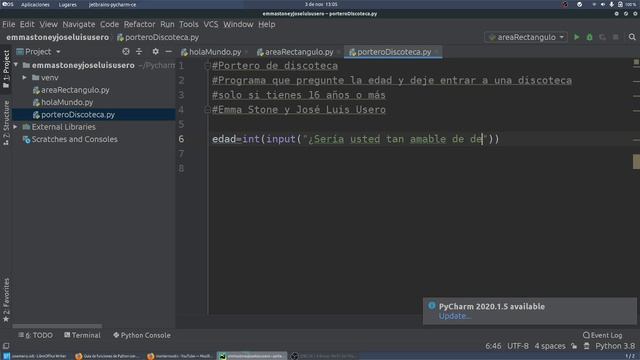
Task: Select porteroDiscoteca.py in project tree
Action: pyautogui.click(x=78, y=115)
